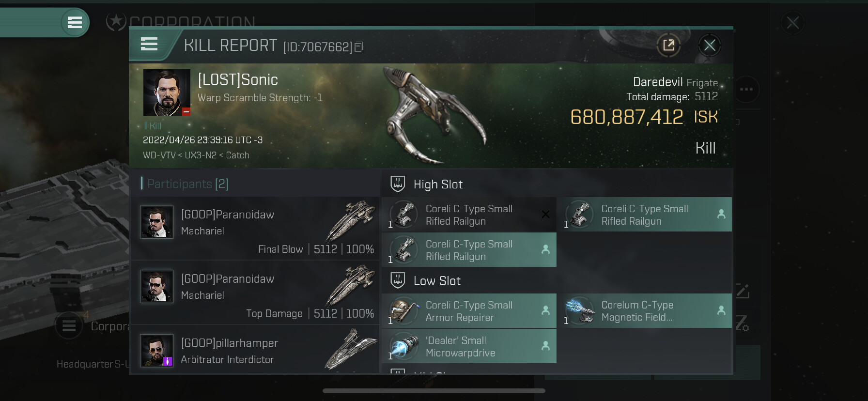868x401 pixels.
Task: Open Paranoidaw Top Damage participant entry
Action: click(x=255, y=292)
